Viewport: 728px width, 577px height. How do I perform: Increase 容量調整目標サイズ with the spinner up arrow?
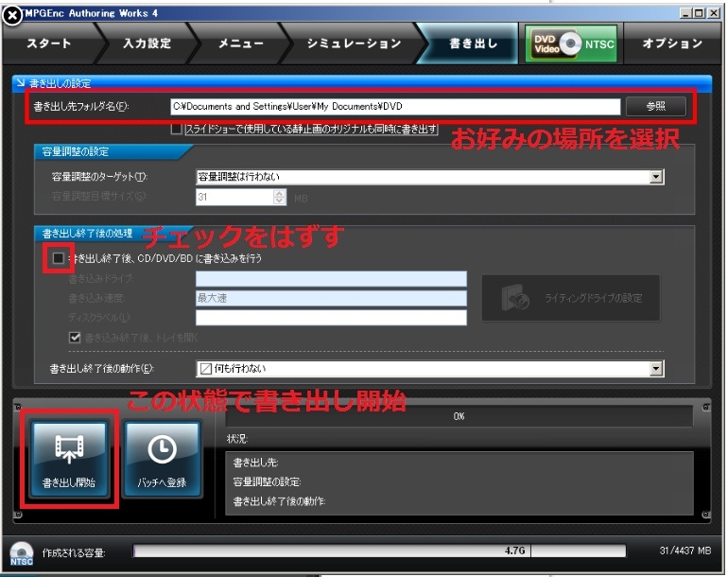point(280,193)
